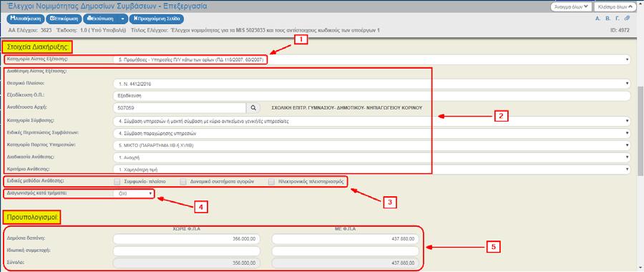The width and height of the screenshot is (644, 272).
Task: Tick the Συμφωνία-πλαίσιο checkbox
Action: click(117, 182)
